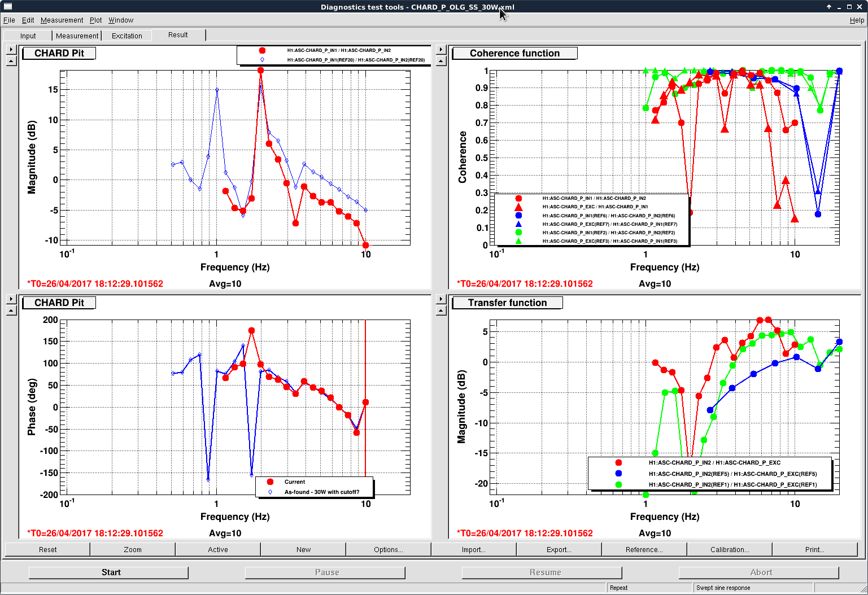Open the Measurement menu in the menu bar
This screenshot has height=595, width=868.
(x=62, y=20)
